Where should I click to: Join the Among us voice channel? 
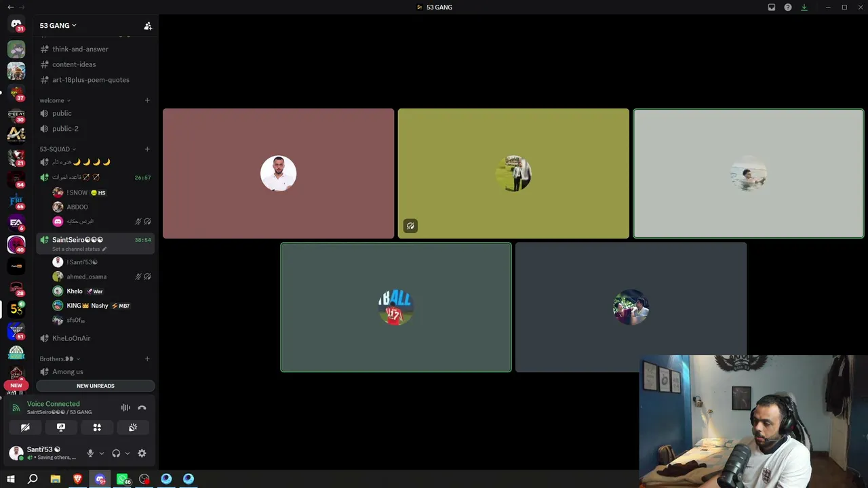point(95,371)
